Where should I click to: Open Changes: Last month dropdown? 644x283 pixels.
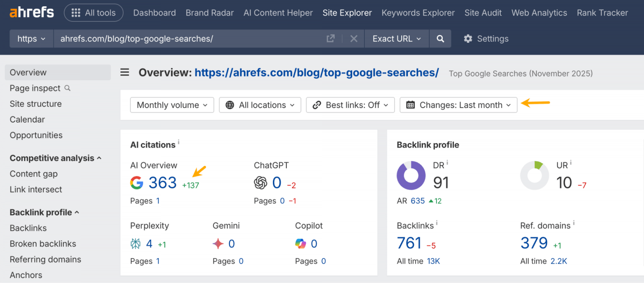459,105
